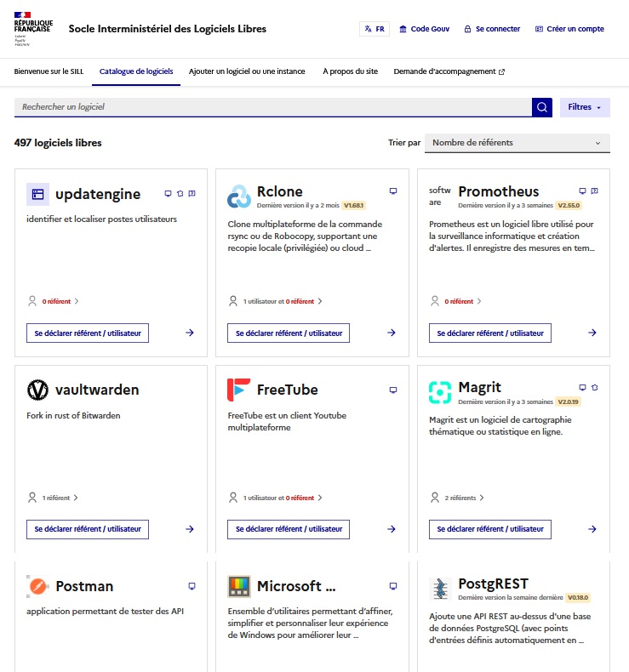The image size is (629, 672).
Task: Open updatengine details via arrow icon
Action: point(190,333)
